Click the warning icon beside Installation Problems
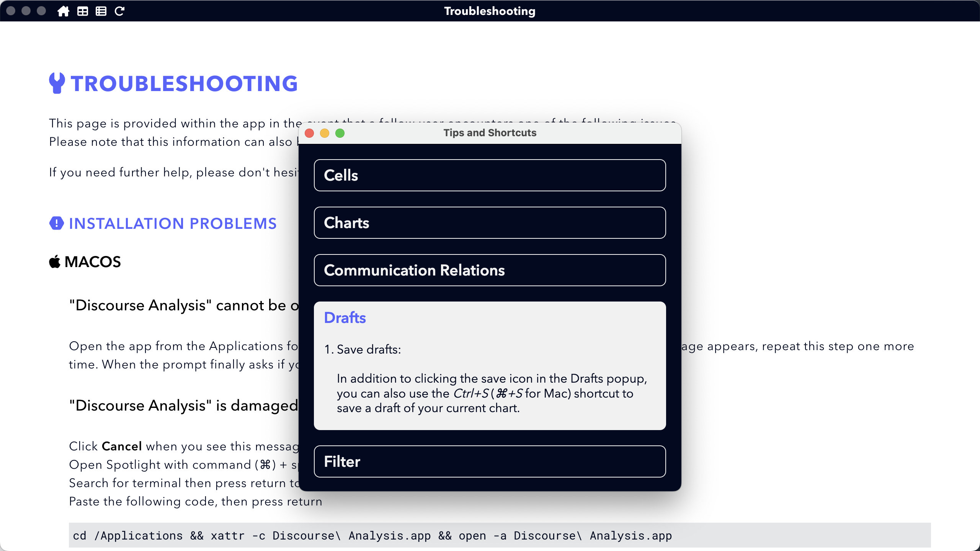This screenshot has width=980, height=551. [57, 223]
